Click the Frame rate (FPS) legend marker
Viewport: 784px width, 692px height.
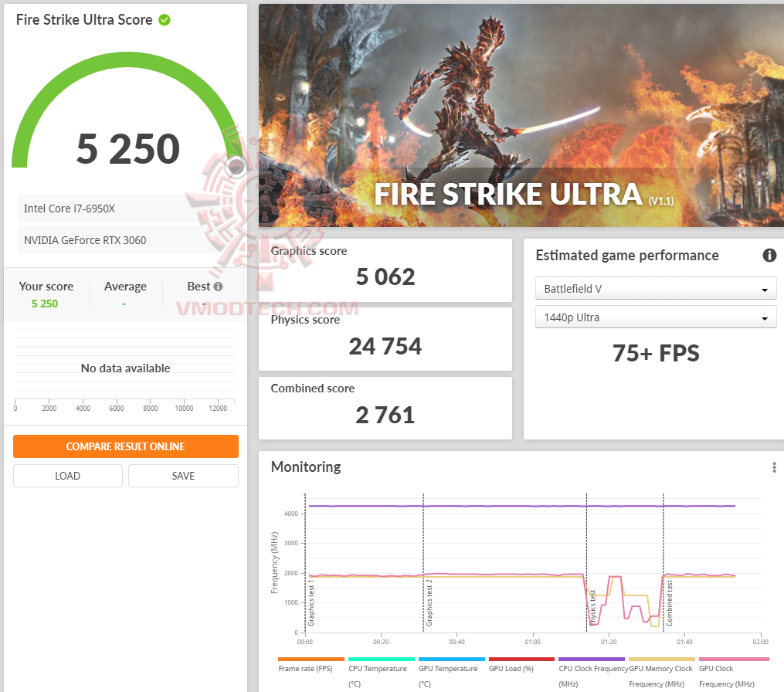311,658
